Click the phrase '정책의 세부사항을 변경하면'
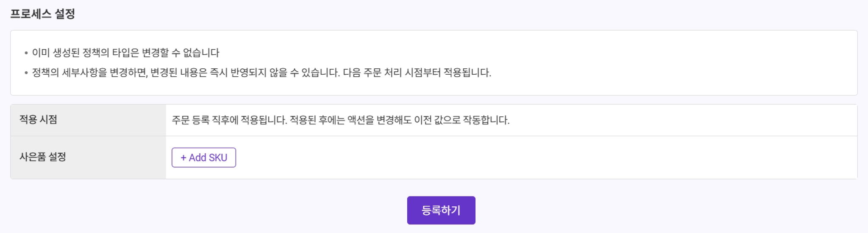This screenshot has height=233, width=868. (x=90, y=73)
